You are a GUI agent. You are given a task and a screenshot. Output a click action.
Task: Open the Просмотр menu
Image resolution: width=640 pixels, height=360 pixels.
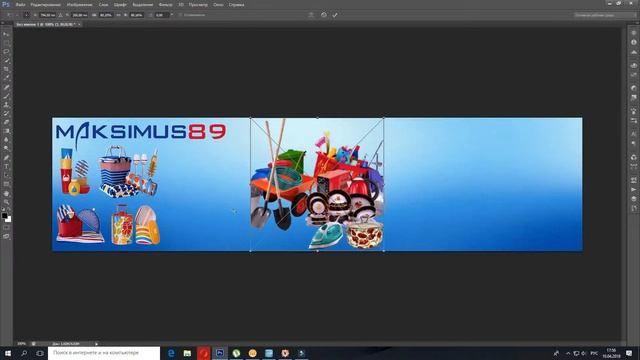pyautogui.click(x=198, y=5)
